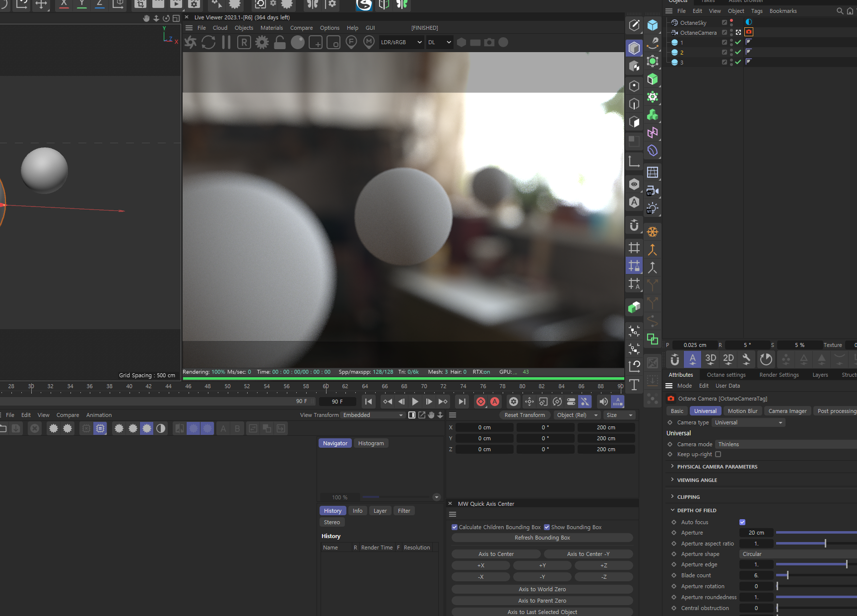
Task: Click the Axis to Center button
Action: click(496, 554)
